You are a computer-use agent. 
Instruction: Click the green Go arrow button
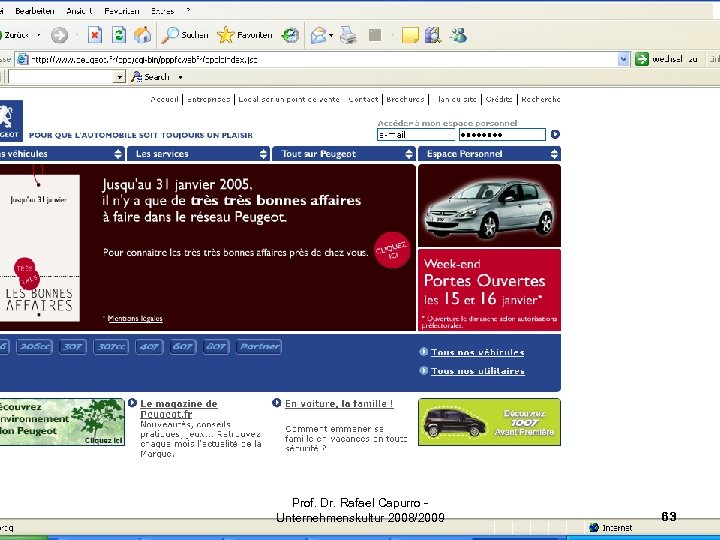(641, 59)
